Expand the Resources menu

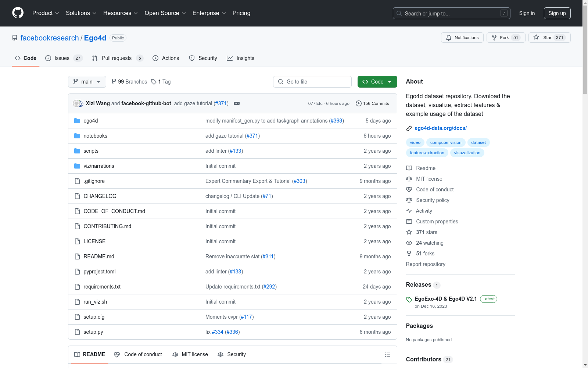click(x=121, y=13)
